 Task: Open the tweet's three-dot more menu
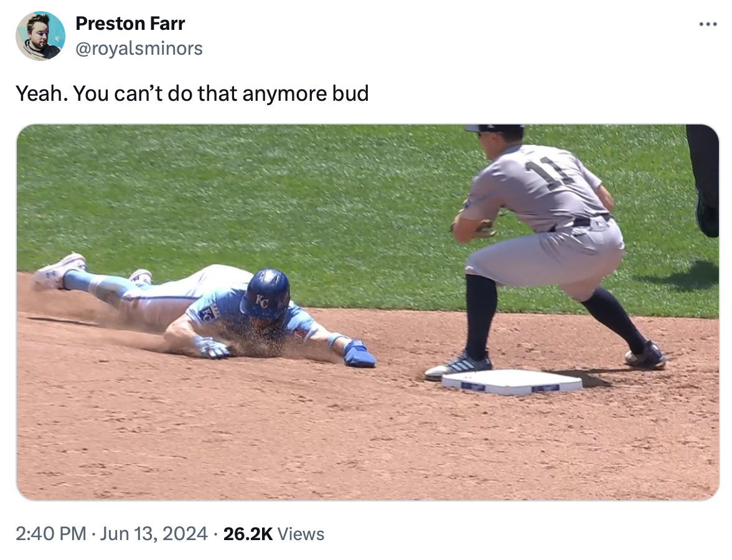click(x=708, y=25)
